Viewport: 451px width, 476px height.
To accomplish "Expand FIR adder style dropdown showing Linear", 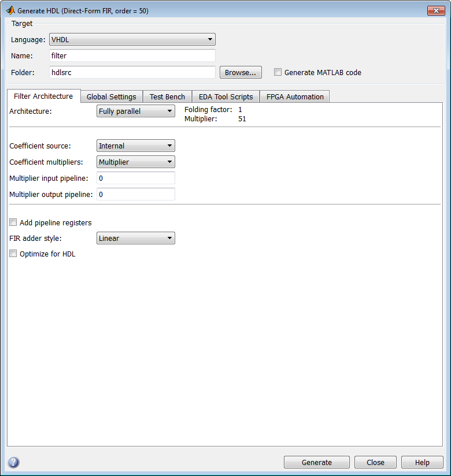I will (135, 239).
